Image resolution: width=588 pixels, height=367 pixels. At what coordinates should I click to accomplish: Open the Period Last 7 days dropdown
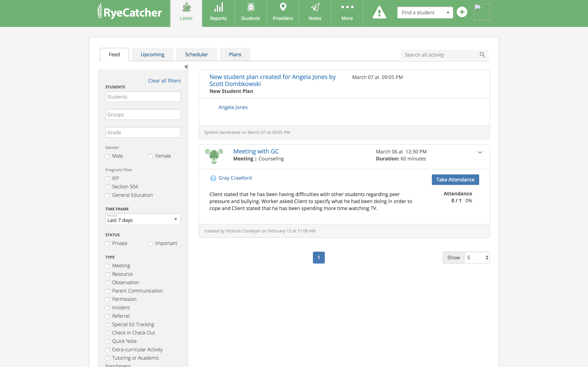click(x=143, y=219)
